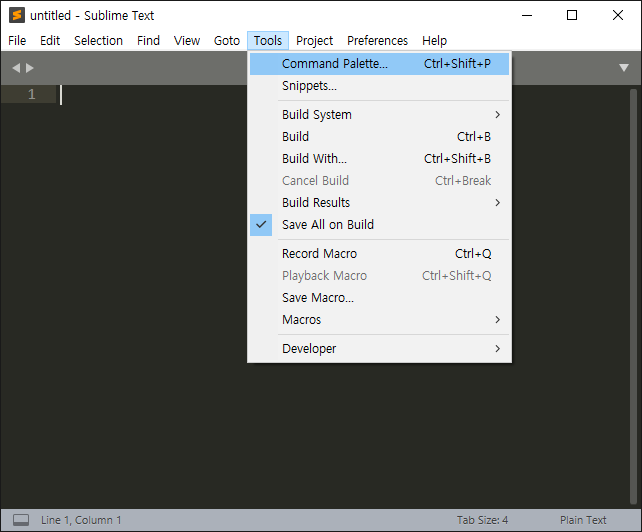Open the Project menu
This screenshot has height=532, width=642.
tap(314, 41)
